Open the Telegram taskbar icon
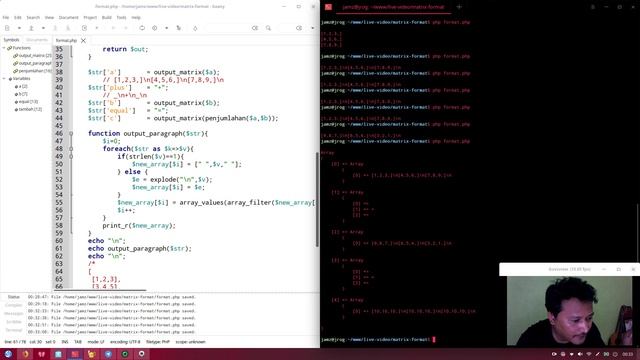Image resolution: width=640 pixels, height=360 pixels. (x=108, y=354)
